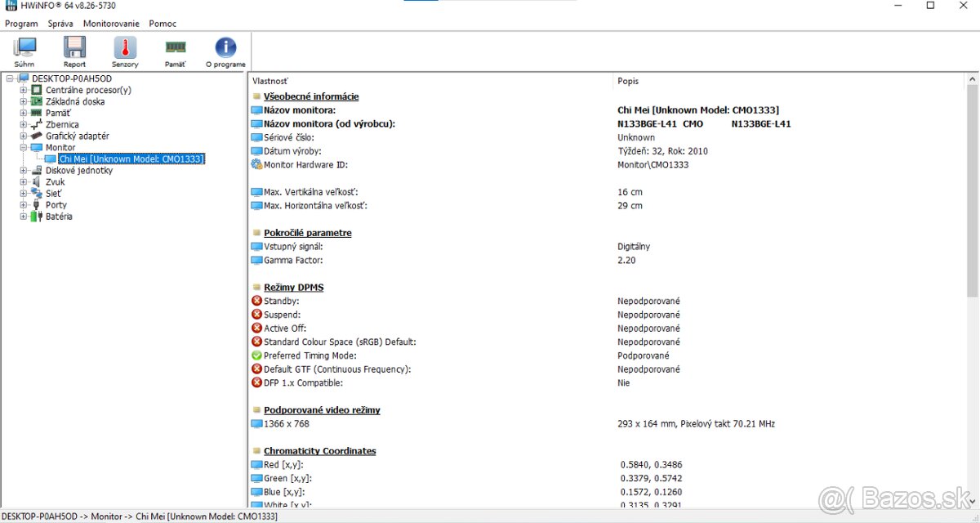Open the Pomoc menu
This screenshot has height=523, width=980.
coord(163,24)
